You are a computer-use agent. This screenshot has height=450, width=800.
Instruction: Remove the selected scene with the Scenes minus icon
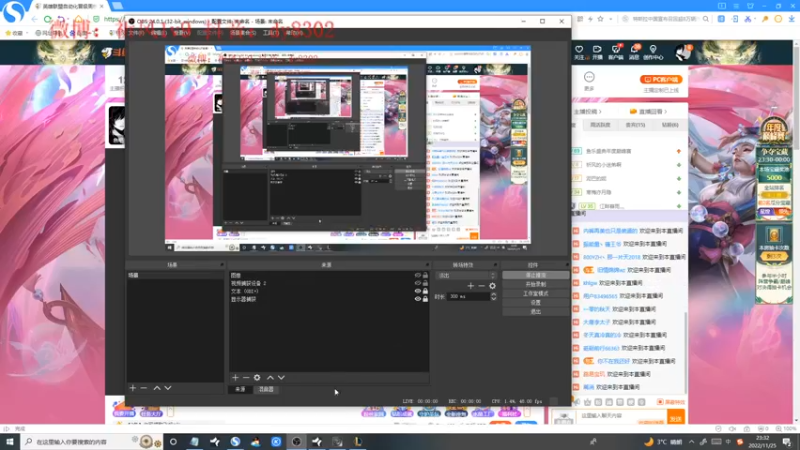click(x=144, y=388)
